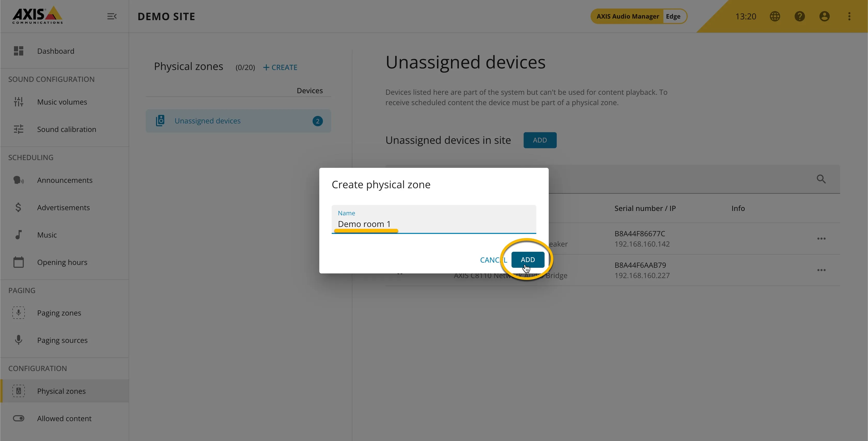Click the Physical zones speaker icon

[x=19, y=391]
